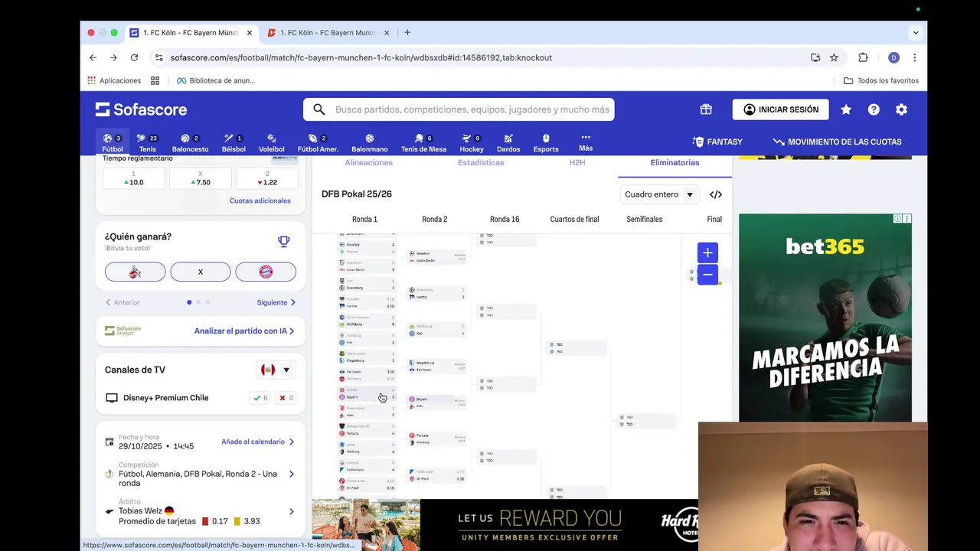Open Sofascore settings gear
Screen dimensions: 980x551
point(901,109)
